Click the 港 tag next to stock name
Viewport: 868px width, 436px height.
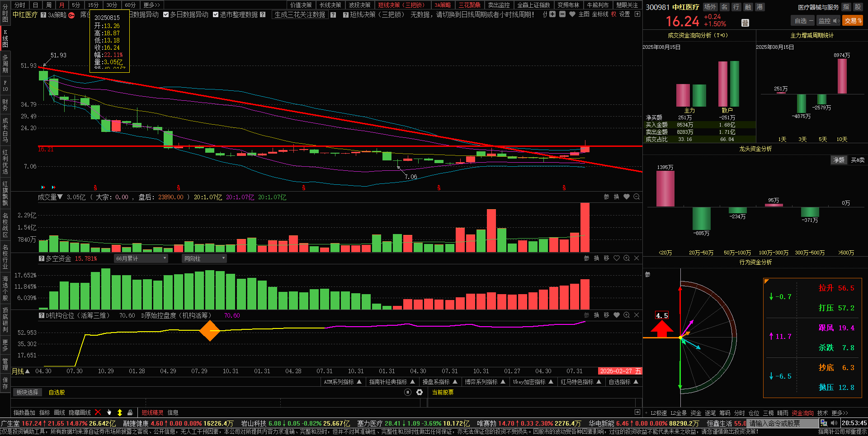760,7
